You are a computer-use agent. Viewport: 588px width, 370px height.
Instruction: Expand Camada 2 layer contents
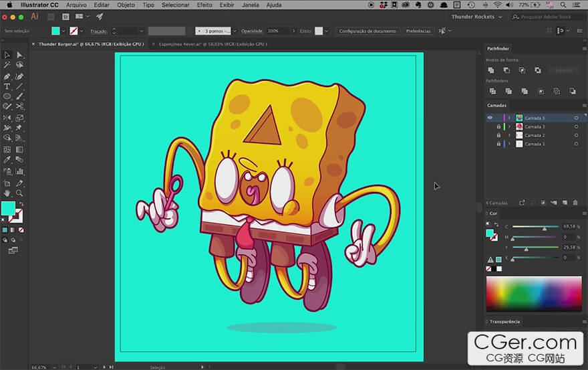[x=509, y=135]
